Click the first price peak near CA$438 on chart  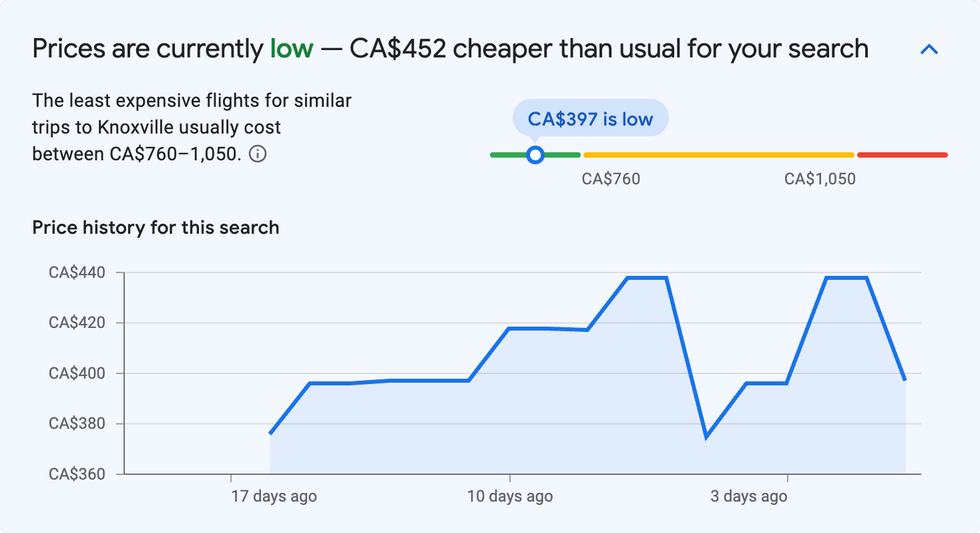(646, 277)
